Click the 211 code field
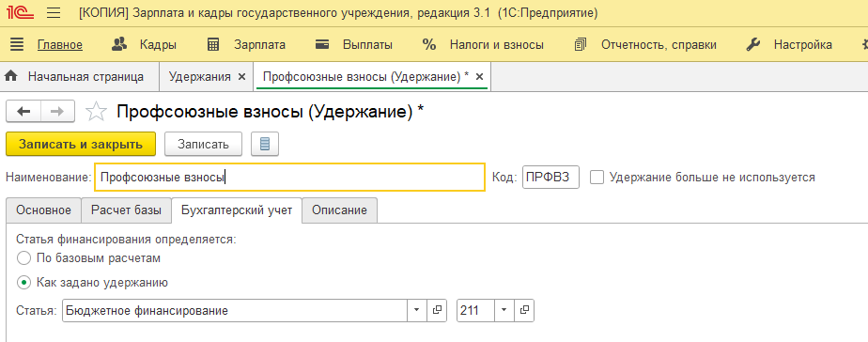868x342 pixels. [475, 310]
